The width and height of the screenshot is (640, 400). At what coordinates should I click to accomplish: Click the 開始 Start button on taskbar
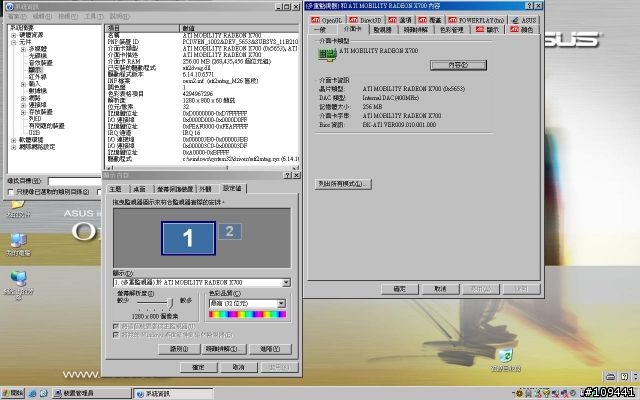13,393
